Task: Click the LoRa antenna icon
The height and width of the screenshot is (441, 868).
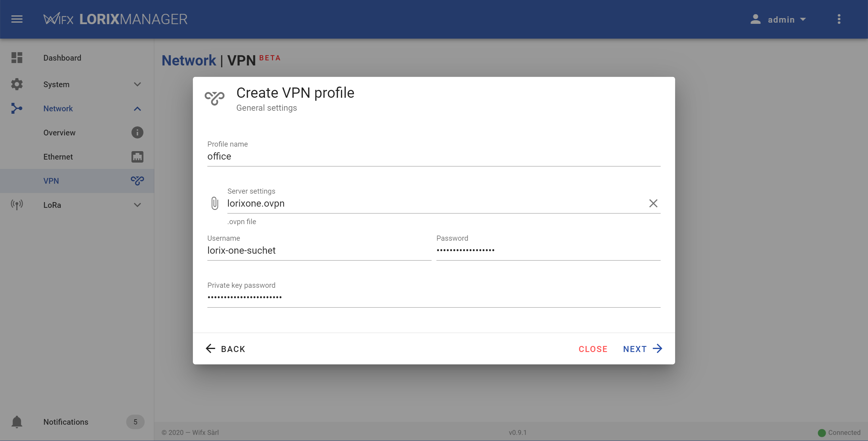Action: (17, 205)
